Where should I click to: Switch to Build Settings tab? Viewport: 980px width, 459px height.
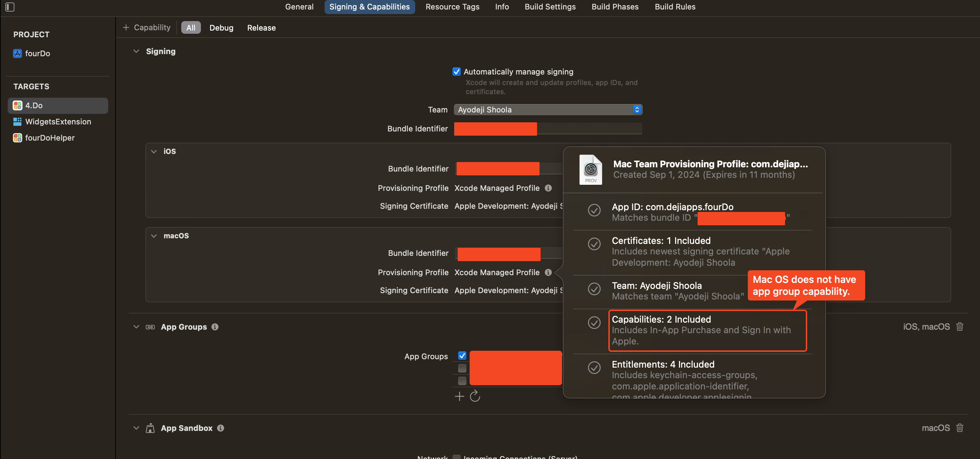(550, 7)
